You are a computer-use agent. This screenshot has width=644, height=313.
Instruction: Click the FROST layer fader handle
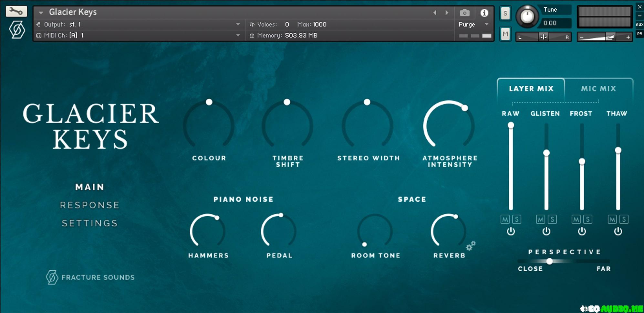coord(582,161)
